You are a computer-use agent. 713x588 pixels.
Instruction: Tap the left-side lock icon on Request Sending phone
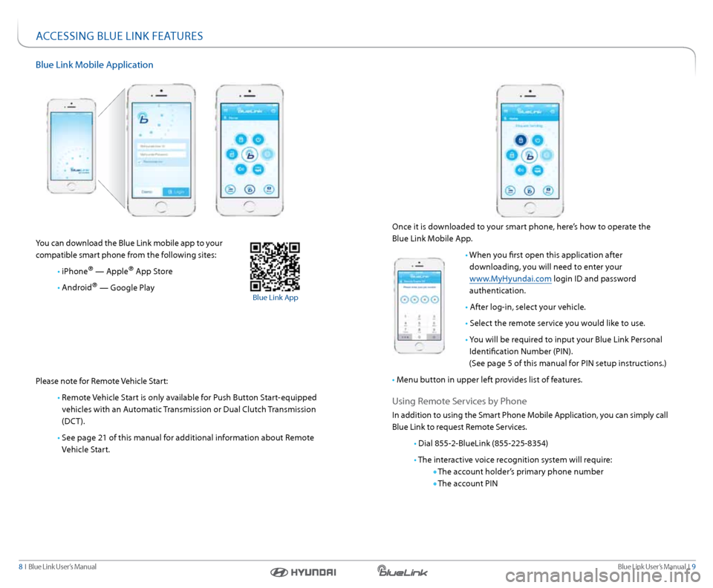point(512,155)
